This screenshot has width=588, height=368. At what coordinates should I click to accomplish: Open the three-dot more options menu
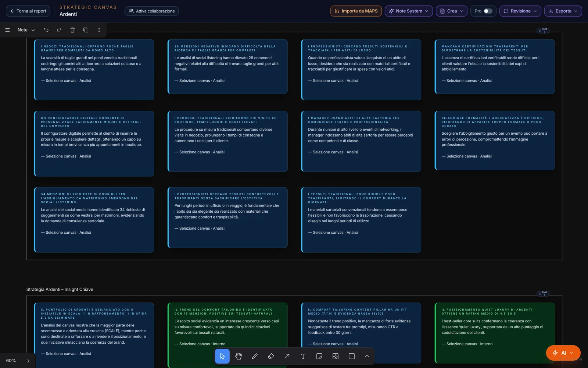99,30
